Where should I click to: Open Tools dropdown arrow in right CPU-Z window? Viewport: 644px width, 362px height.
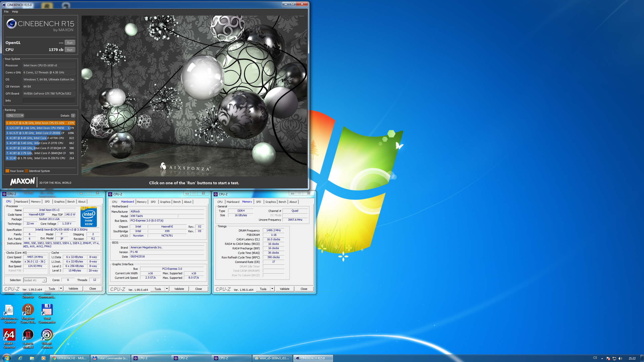click(272, 289)
